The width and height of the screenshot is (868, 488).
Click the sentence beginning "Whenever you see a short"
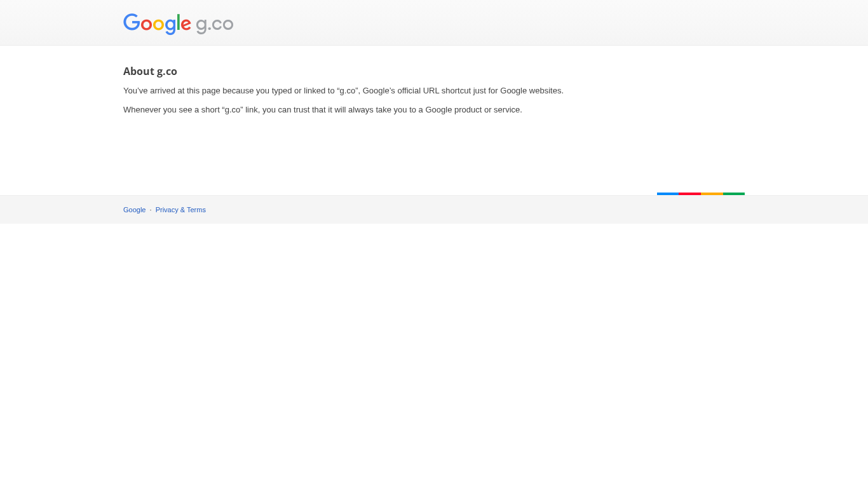tap(323, 110)
